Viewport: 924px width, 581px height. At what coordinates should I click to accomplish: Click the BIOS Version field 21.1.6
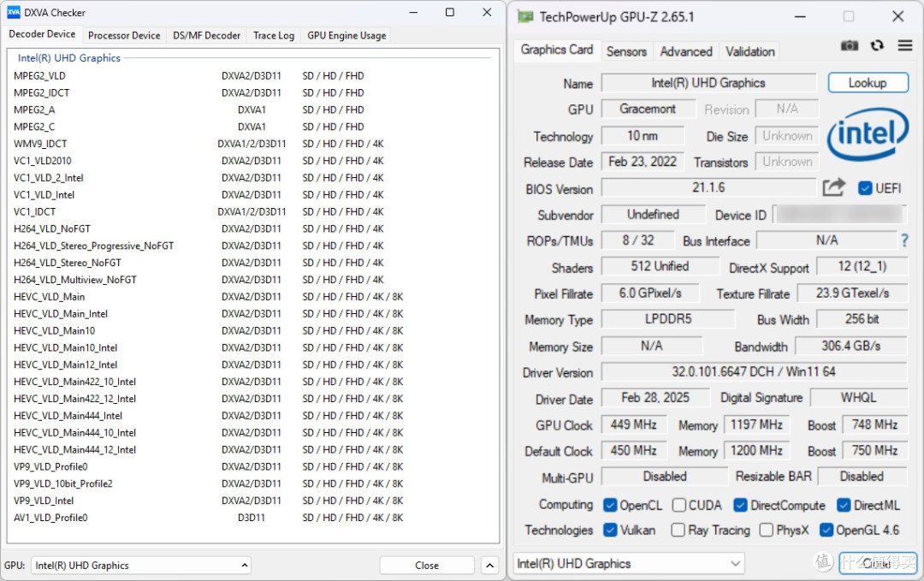[x=708, y=187]
